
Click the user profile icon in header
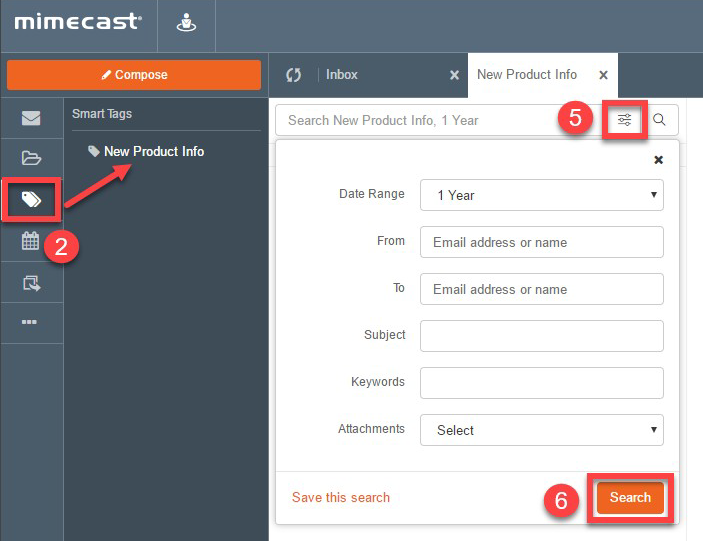[186, 22]
